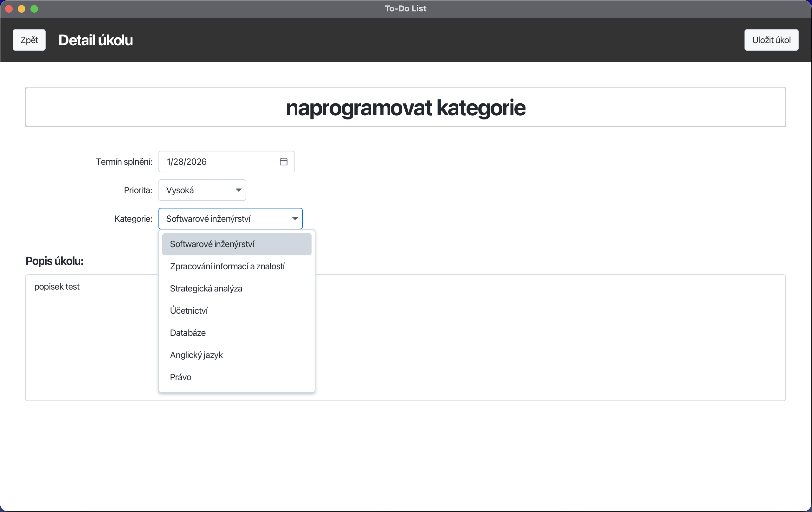Select Databáze category option
This screenshot has width=812, height=512.
[x=188, y=333]
